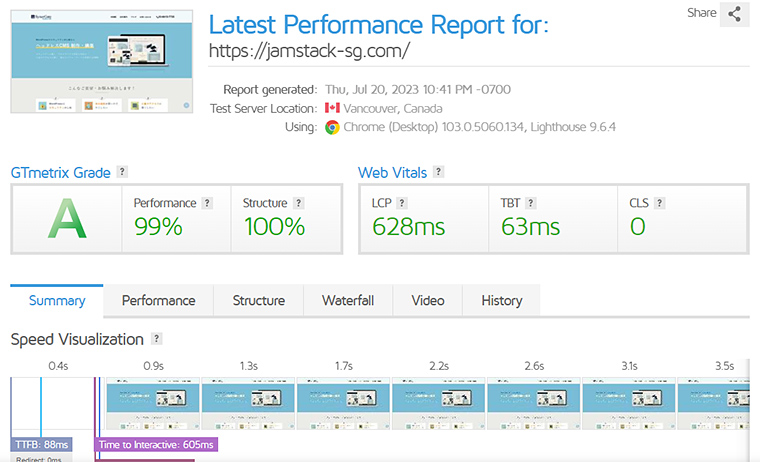Viewport: 760px width, 462px height.
Task: Click the site screenshot thumbnail
Action: [x=102, y=62]
